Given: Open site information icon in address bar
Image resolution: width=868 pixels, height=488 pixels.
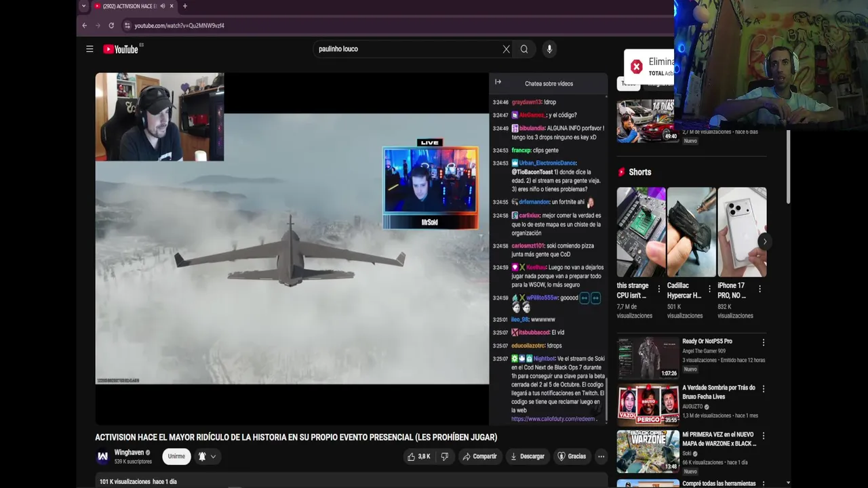Looking at the screenshot, I should click(127, 25).
